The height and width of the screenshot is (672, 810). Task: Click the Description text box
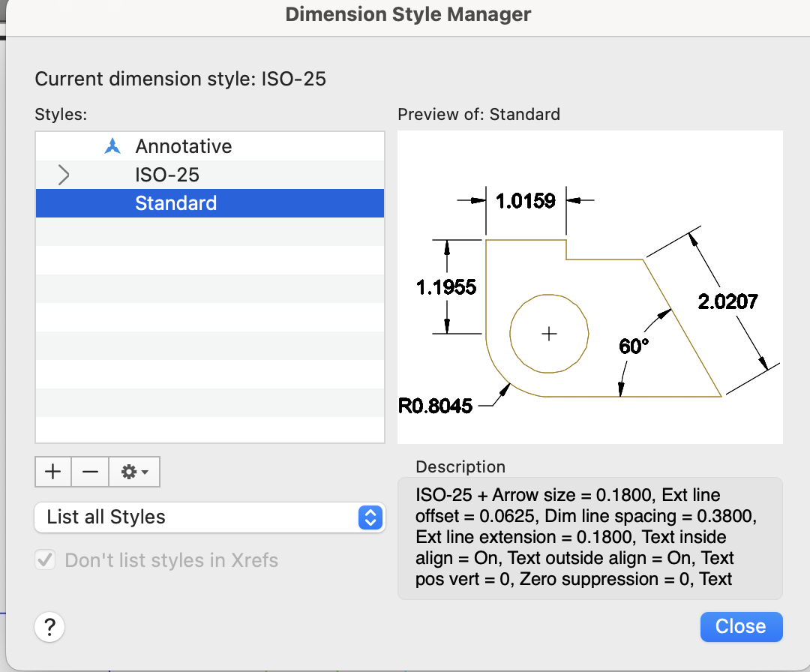(589, 538)
